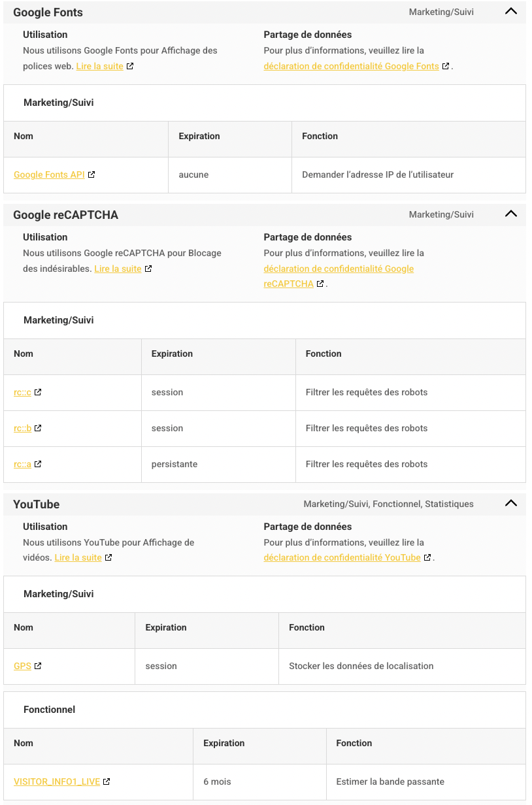This screenshot has width=532, height=805.
Task: Open the GPS cookie link
Action: (x=22, y=666)
